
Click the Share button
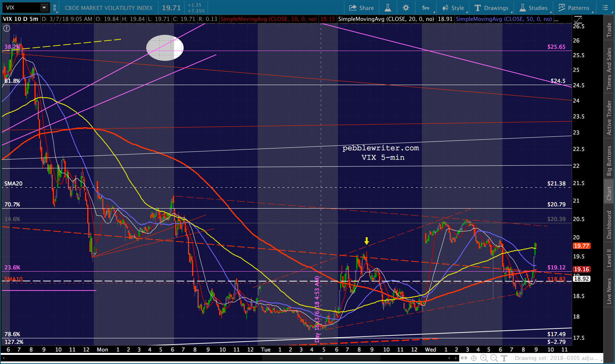361,8
